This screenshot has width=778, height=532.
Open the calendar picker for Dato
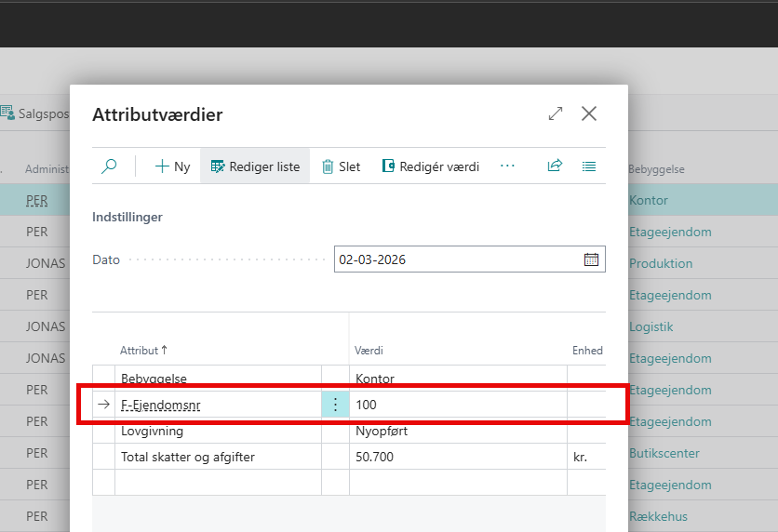point(591,259)
